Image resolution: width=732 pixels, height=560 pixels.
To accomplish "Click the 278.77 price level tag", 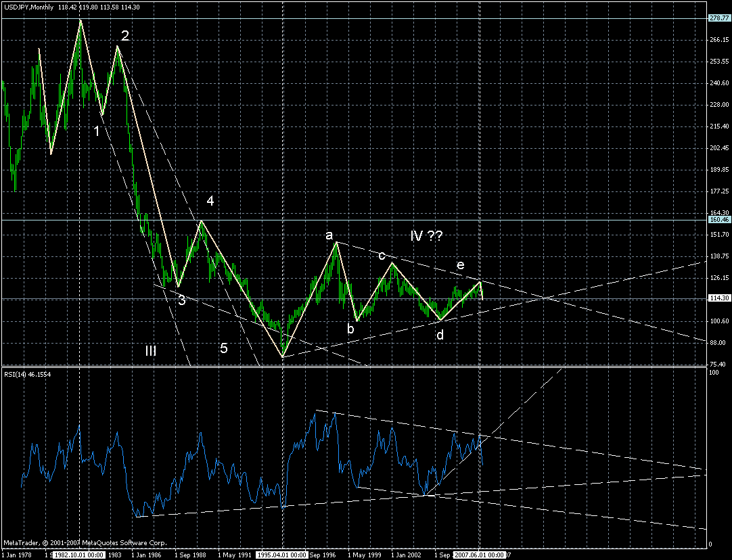I will pyautogui.click(x=718, y=18).
